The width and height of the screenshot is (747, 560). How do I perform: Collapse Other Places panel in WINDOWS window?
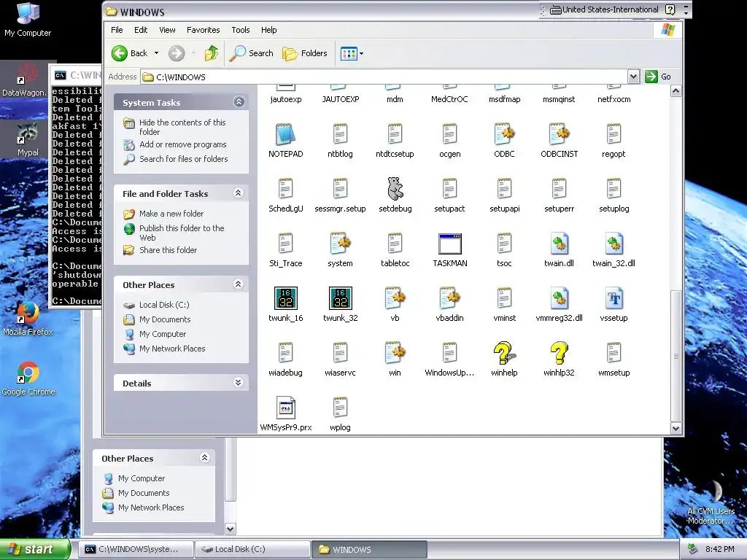click(x=239, y=284)
